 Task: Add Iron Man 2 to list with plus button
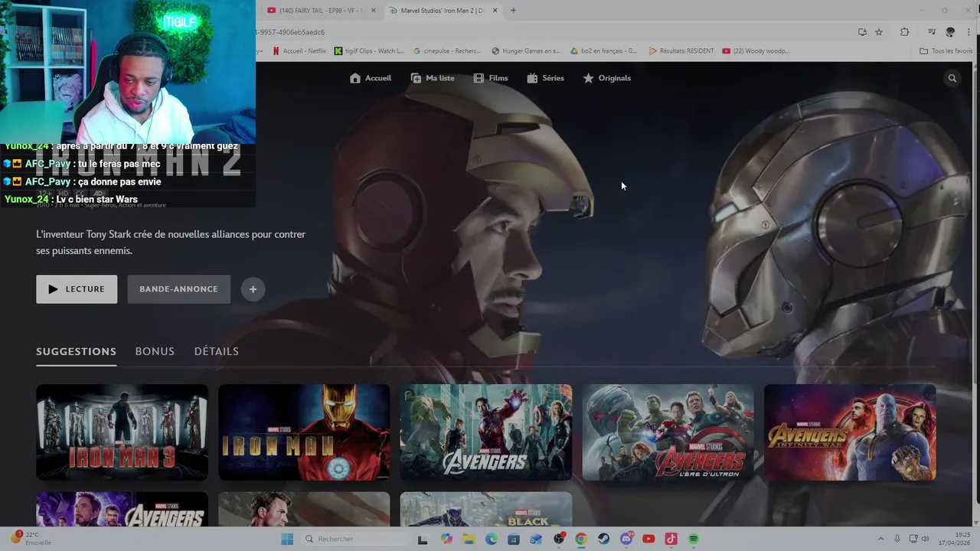click(253, 289)
